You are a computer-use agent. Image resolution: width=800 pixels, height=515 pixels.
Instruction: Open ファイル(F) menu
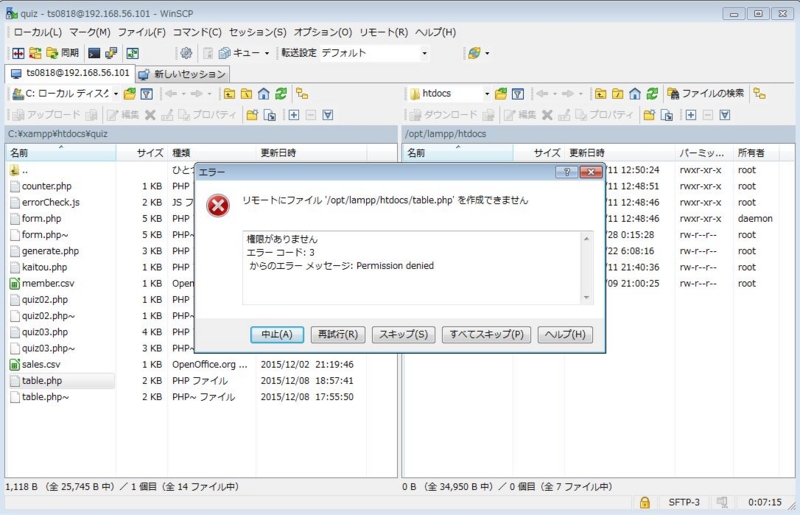pyautogui.click(x=142, y=32)
